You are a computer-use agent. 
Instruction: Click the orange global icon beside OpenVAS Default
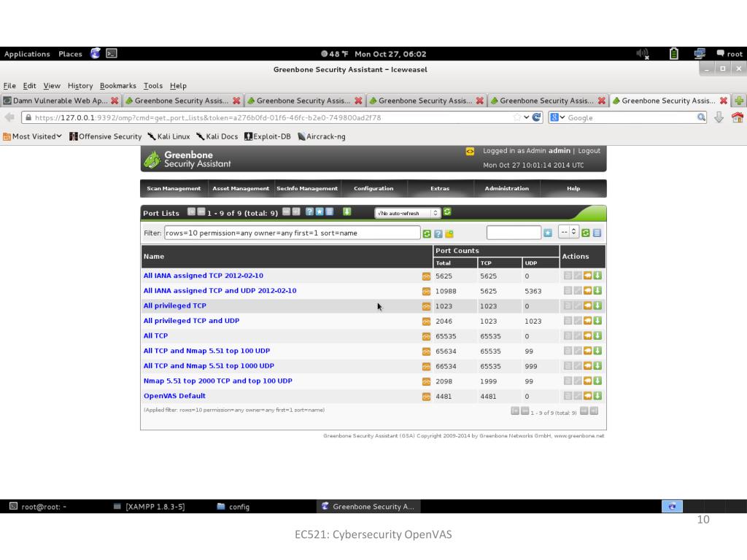(x=426, y=397)
